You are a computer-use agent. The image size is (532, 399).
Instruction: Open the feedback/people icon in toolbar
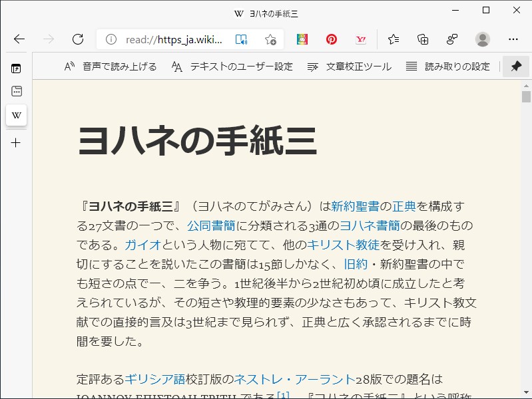click(452, 39)
